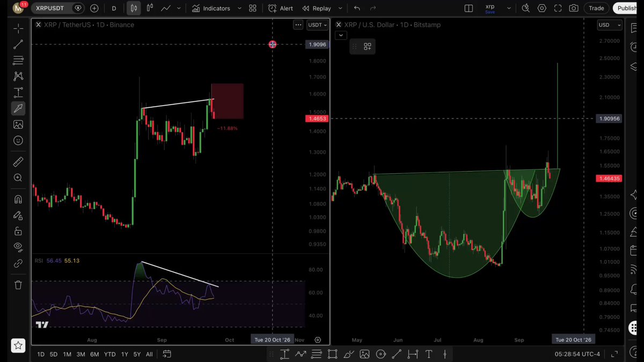The height and width of the screenshot is (362, 644).
Task: Create an Alert
Action: click(281, 8)
